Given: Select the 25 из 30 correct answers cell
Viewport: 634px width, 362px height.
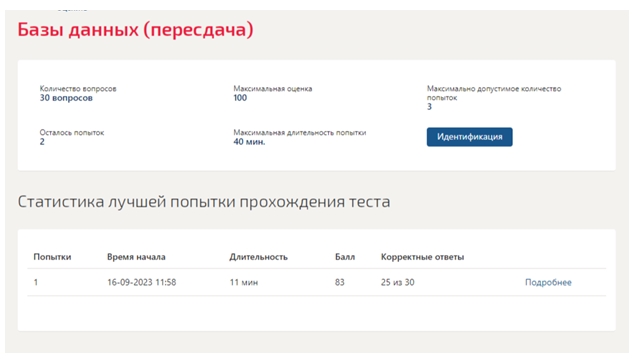Looking at the screenshot, I should coord(397,282).
